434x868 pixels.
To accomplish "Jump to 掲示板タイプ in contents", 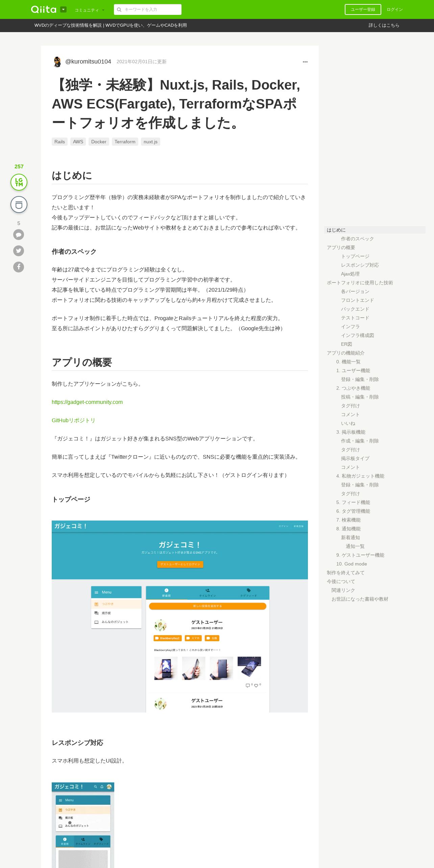I will [x=355, y=458].
